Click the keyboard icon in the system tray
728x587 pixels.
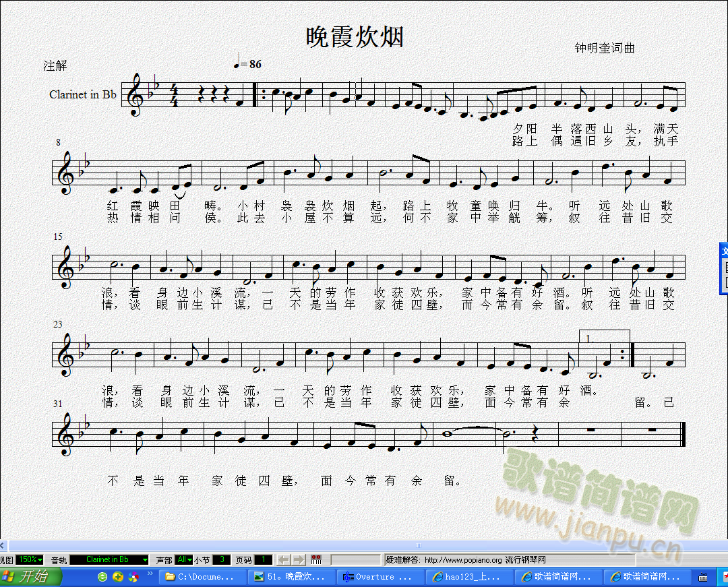tap(702, 577)
